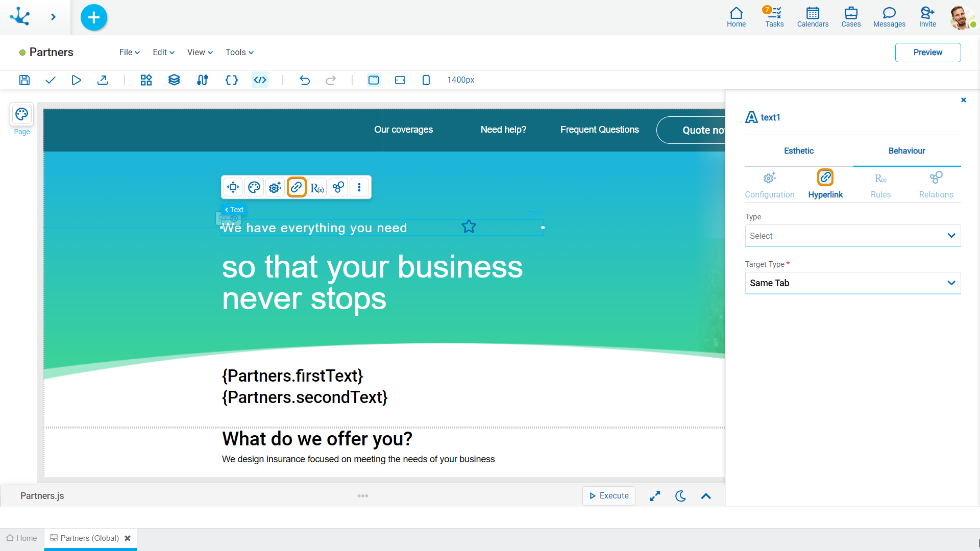This screenshot has width=980, height=551.
Task: Click the Hyperlink icon in toolbar
Action: (x=296, y=187)
